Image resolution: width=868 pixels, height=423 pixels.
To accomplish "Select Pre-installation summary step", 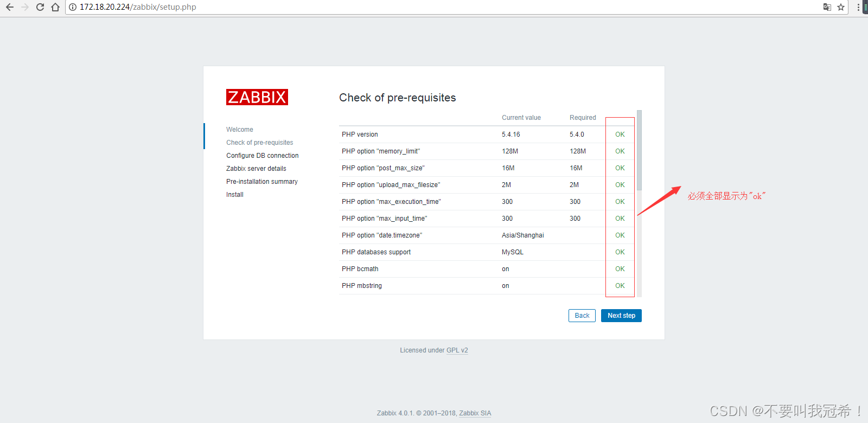I will 262,182.
